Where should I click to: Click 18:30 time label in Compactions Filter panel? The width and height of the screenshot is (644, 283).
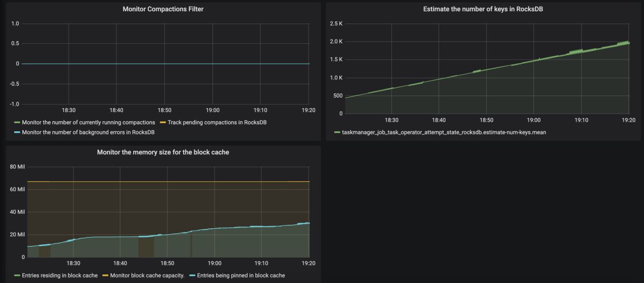click(x=68, y=110)
